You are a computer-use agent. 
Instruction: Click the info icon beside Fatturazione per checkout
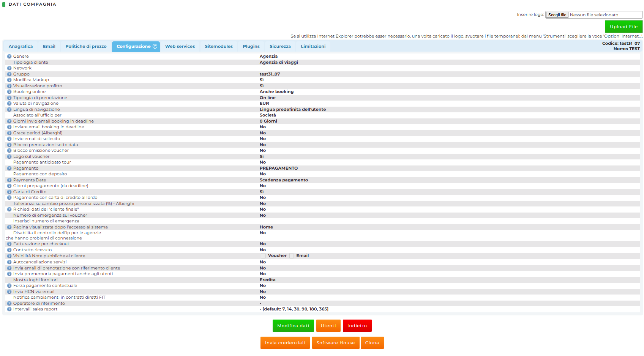(x=9, y=244)
